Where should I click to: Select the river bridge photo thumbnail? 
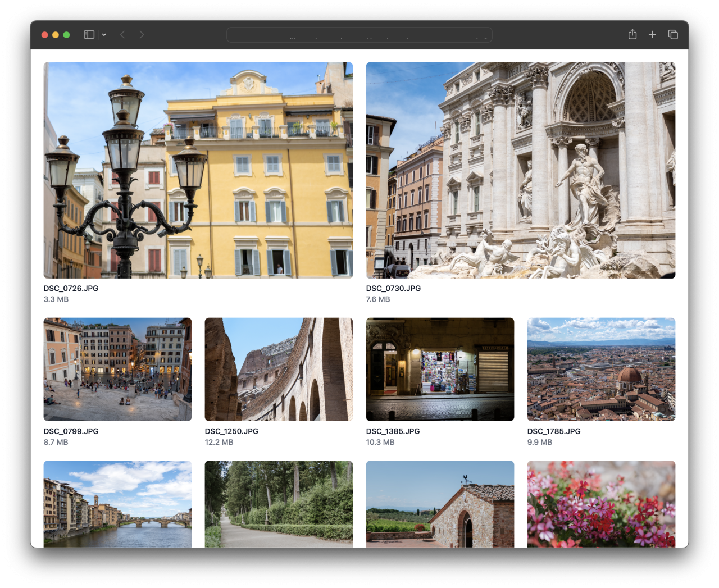(117, 504)
